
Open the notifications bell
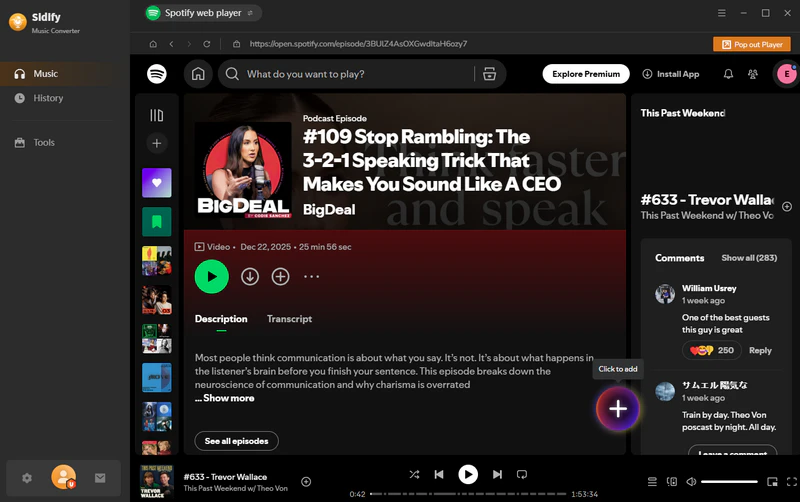point(728,74)
